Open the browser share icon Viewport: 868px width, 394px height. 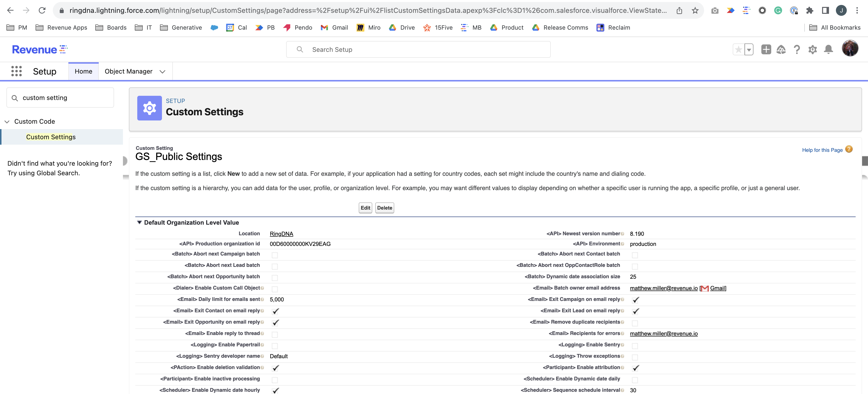tap(679, 10)
